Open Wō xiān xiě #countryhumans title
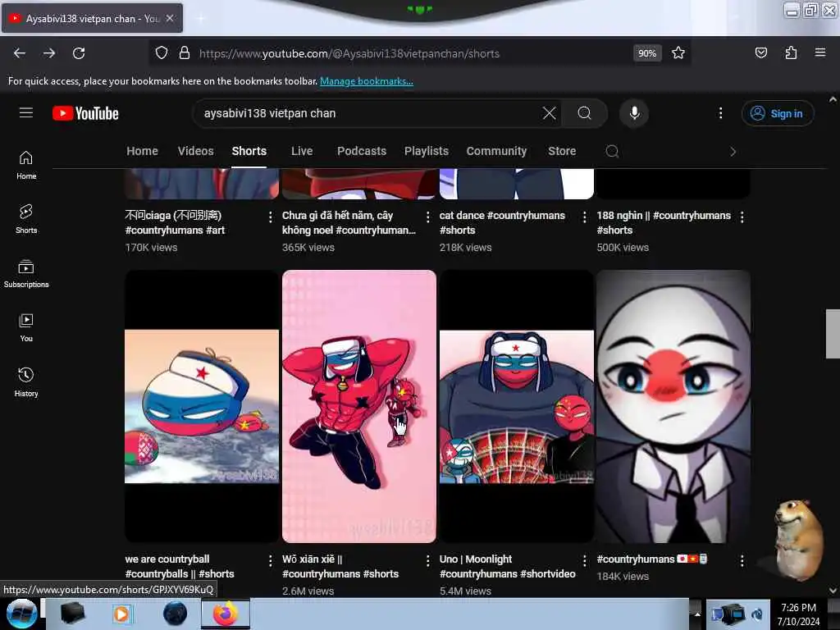This screenshot has width=840, height=630. [340, 566]
